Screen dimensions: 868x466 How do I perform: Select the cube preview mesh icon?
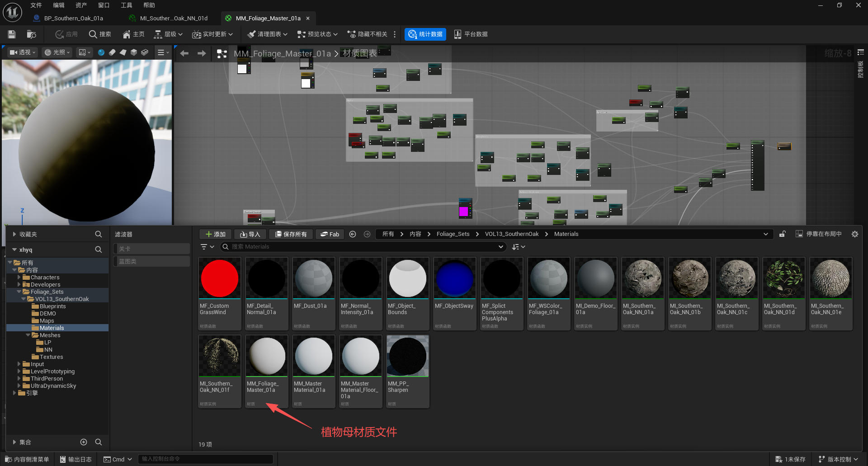134,52
